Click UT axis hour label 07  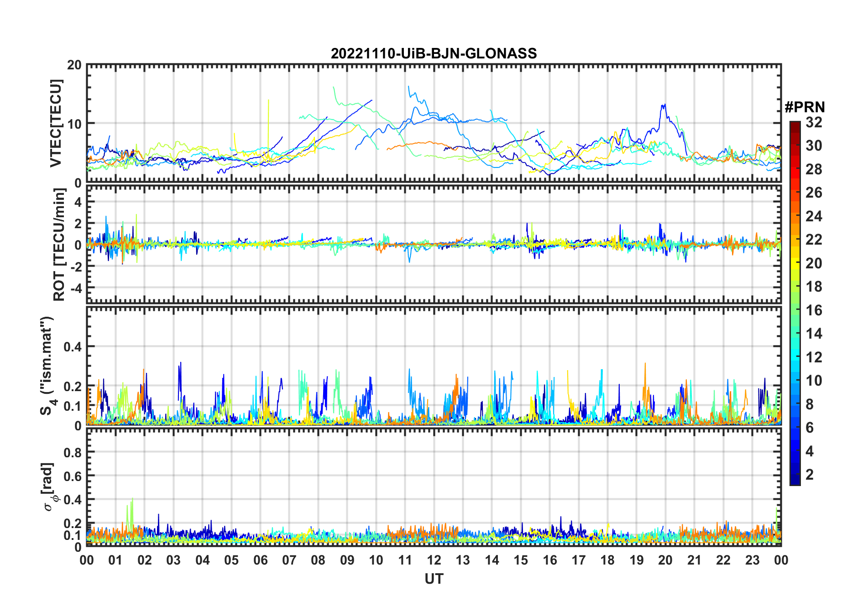click(x=289, y=560)
